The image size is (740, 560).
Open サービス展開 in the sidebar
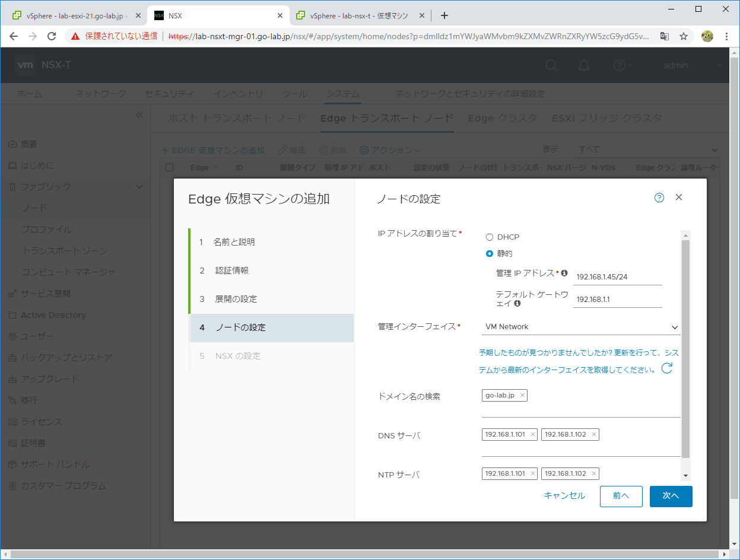(46, 294)
